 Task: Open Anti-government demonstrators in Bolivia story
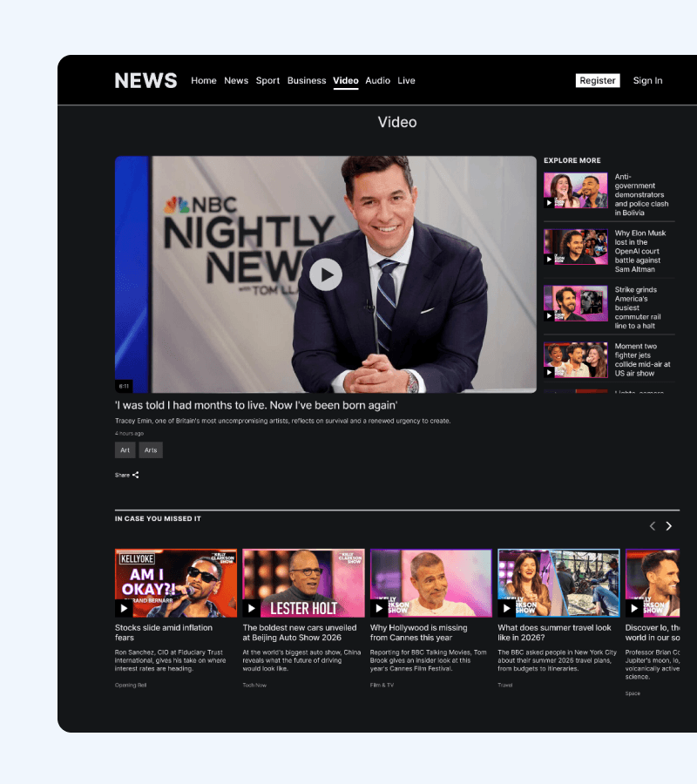pyautogui.click(x=641, y=194)
